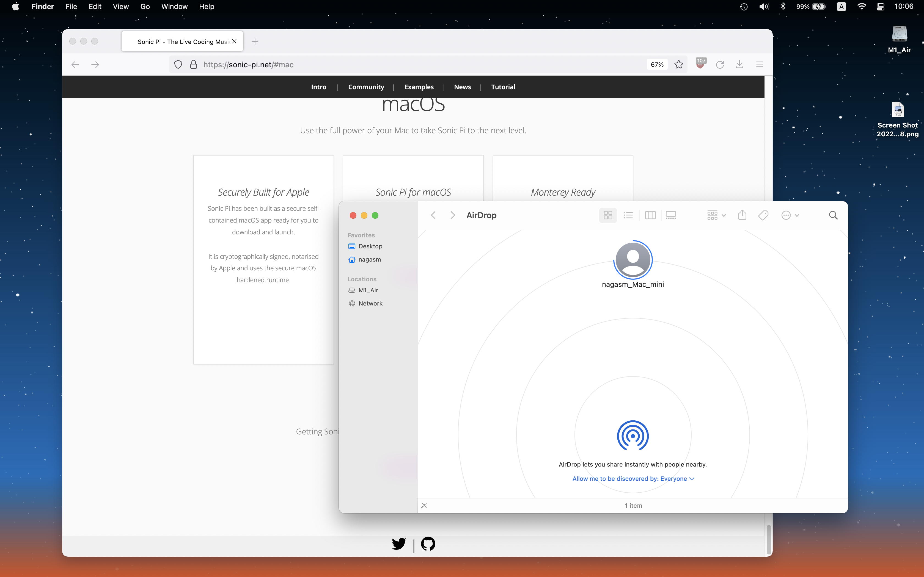Open the Finder tags icon

click(763, 215)
